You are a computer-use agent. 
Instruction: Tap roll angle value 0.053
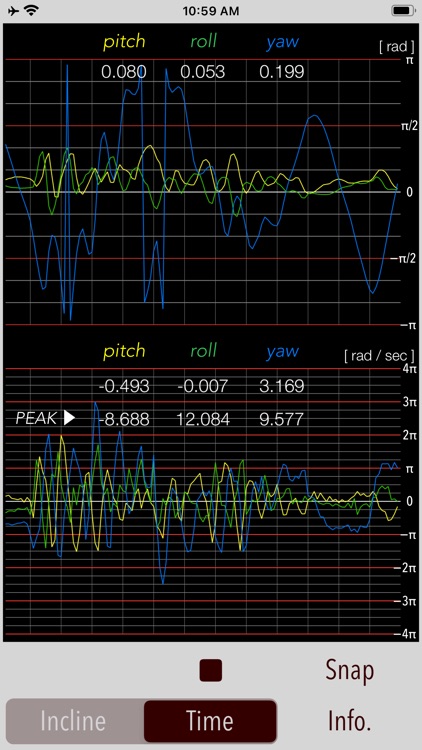(202, 72)
